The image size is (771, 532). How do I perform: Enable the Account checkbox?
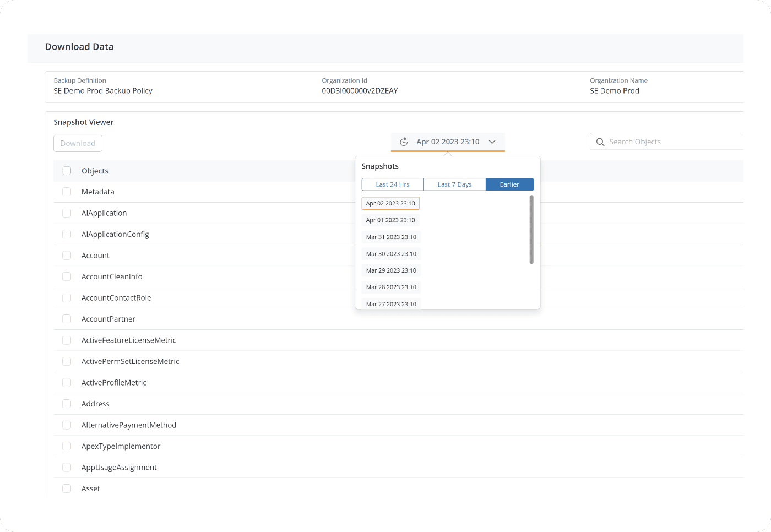pyautogui.click(x=67, y=256)
